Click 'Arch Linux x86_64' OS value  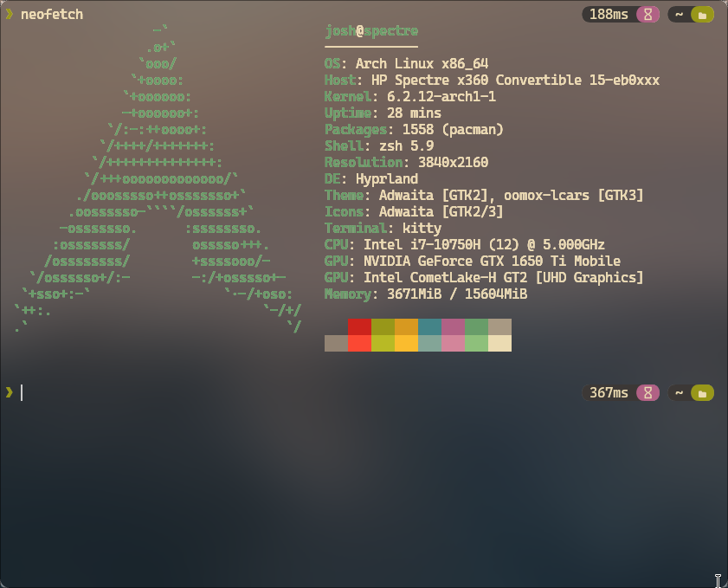pyautogui.click(x=422, y=63)
